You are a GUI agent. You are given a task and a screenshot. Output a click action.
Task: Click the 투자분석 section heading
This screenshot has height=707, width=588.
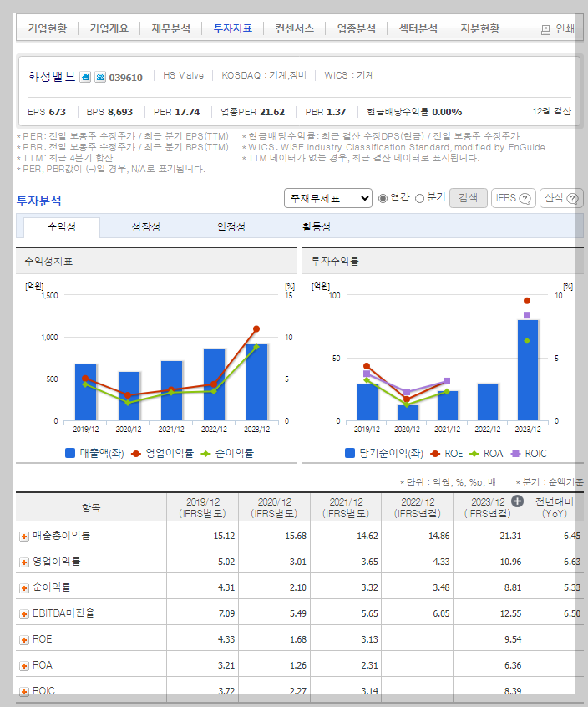pos(38,201)
